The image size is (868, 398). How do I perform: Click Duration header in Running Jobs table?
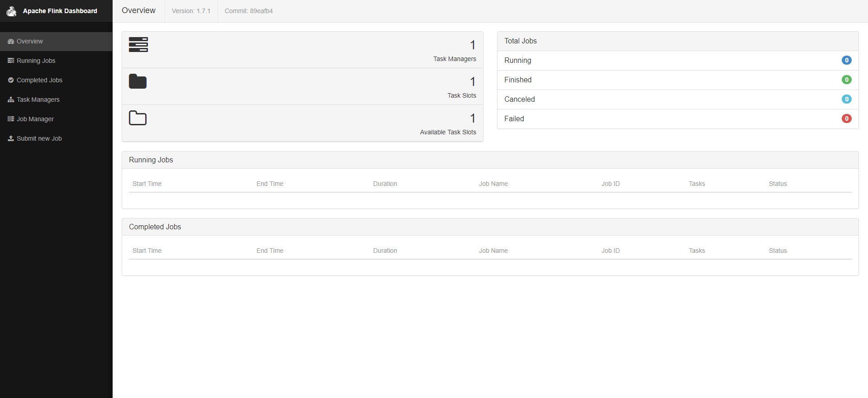pyautogui.click(x=385, y=184)
